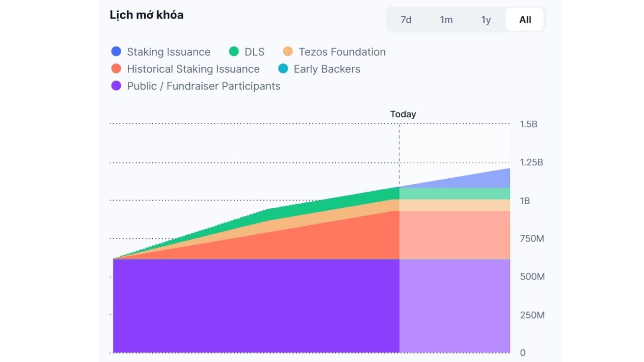Select the 7d time range tab
Image resolution: width=644 pixels, height=362 pixels.
pyautogui.click(x=406, y=20)
